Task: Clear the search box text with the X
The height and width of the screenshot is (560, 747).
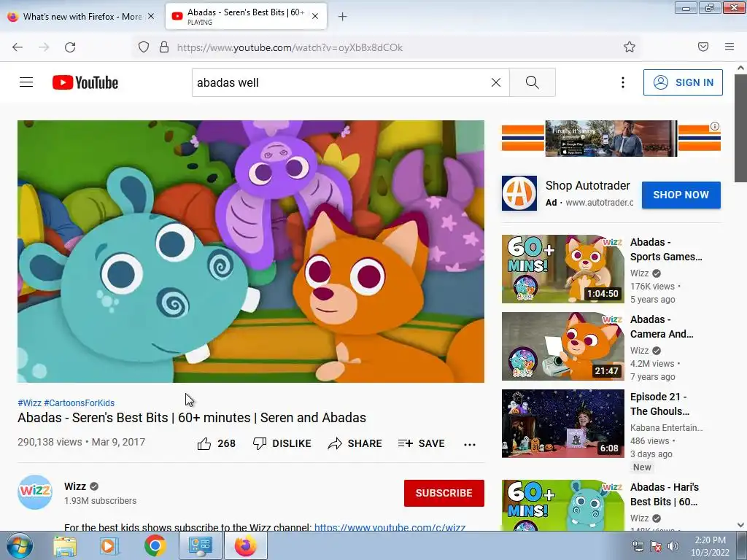Action: click(x=496, y=82)
